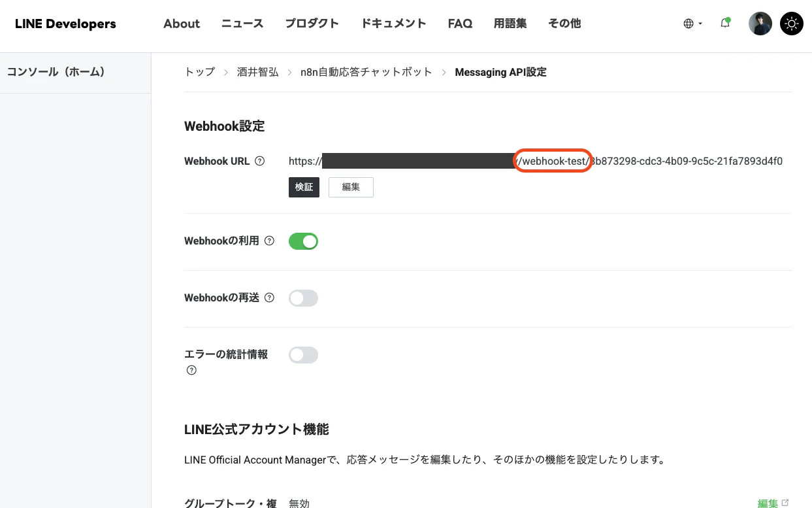Select ドキュメント in the top menu
The image size is (812, 508).
click(393, 23)
